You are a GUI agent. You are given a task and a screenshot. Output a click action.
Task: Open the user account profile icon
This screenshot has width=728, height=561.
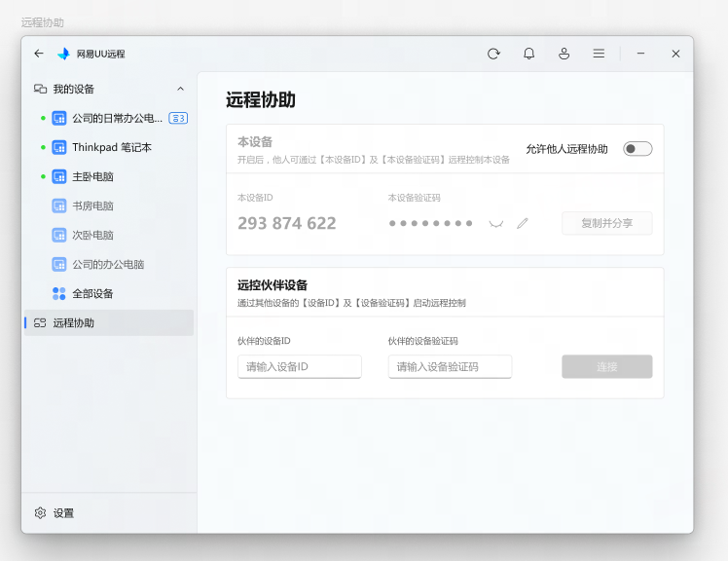click(x=564, y=54)
